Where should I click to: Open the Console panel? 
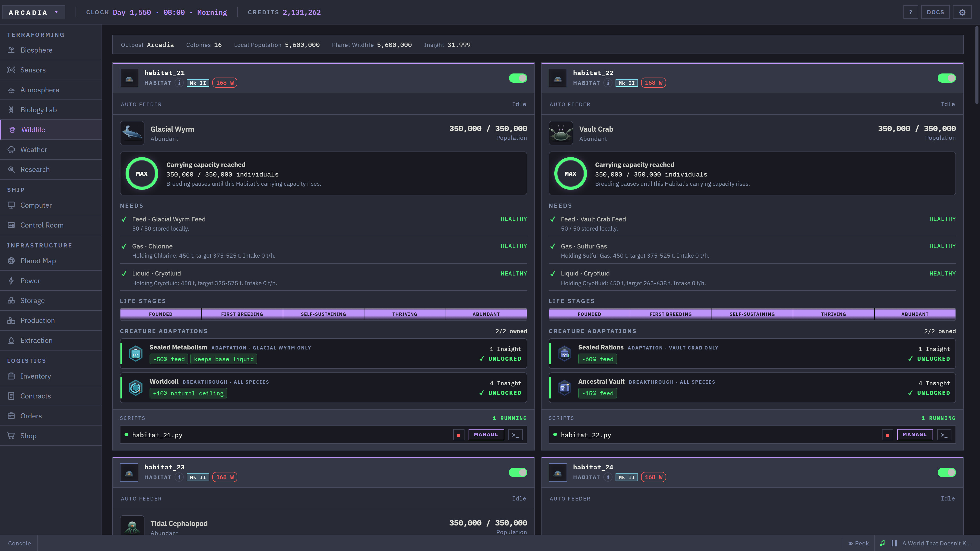[x=19, y=543]
